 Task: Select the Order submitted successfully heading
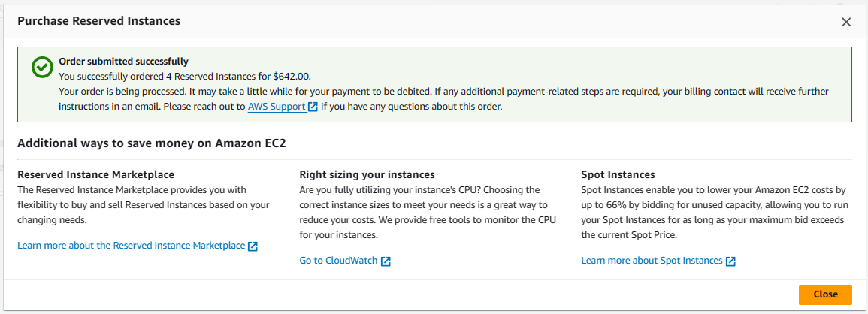point(123,61)
